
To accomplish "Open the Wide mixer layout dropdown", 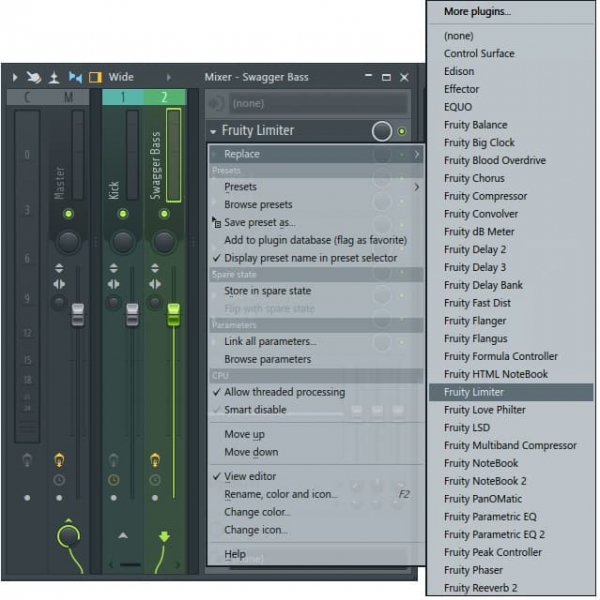I will [121, 77].
